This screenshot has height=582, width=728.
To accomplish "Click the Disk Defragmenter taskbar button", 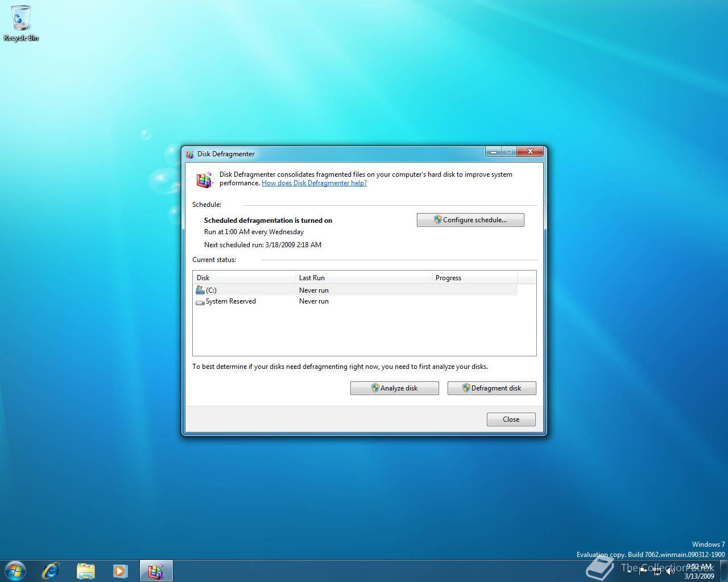I will 155,571.
